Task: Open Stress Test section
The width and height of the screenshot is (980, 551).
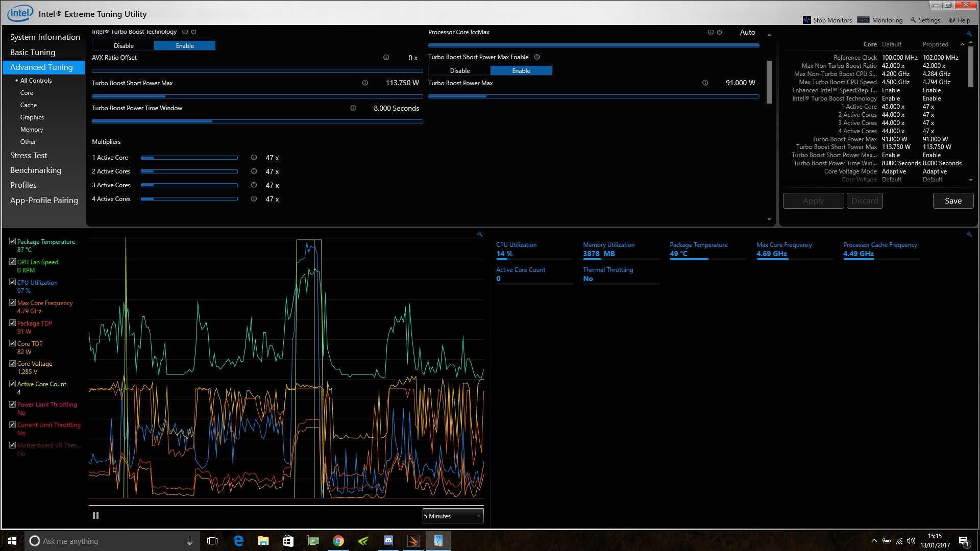Action: 29,156
